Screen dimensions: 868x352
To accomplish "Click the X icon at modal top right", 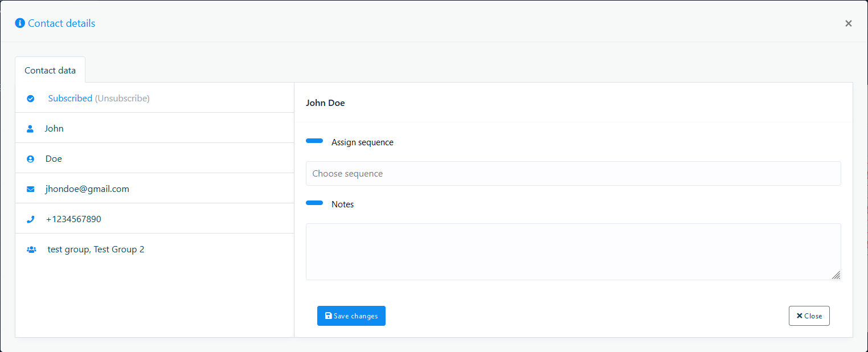I will 848,23.
